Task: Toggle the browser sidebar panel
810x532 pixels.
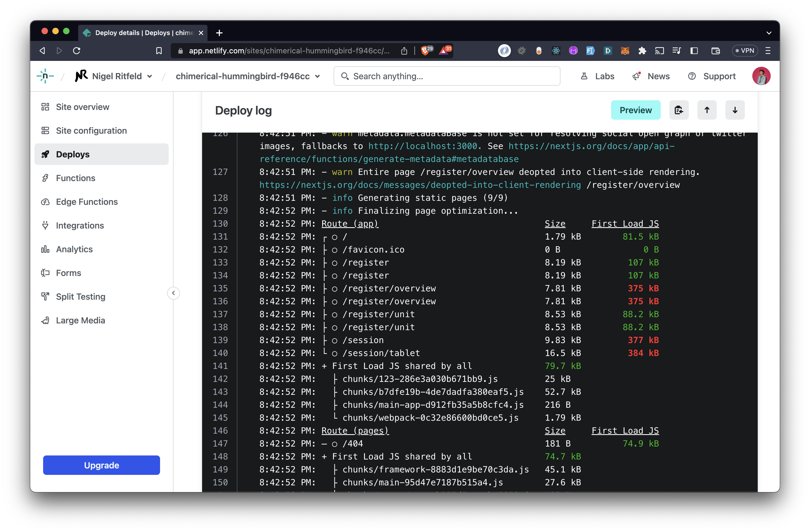Action: coord(694,50)
